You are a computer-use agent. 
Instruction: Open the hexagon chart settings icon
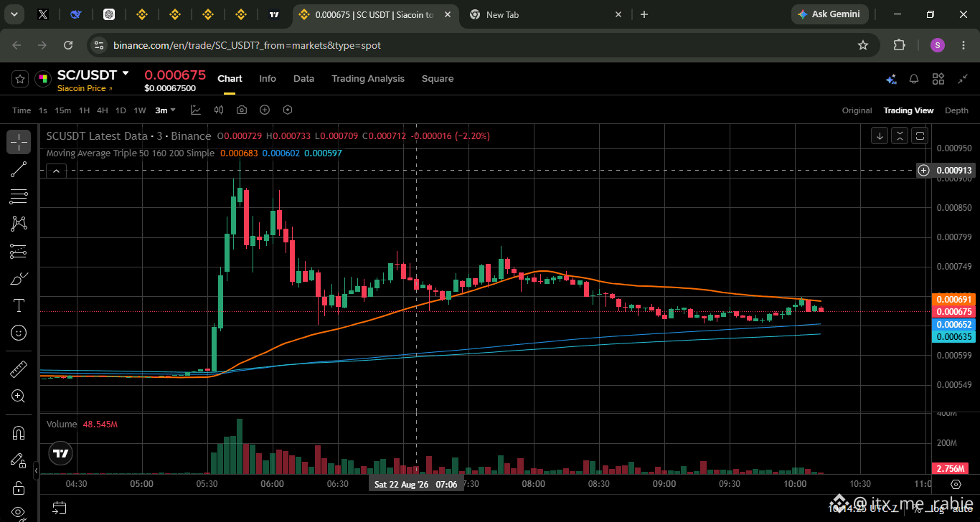tap(288, 110)
